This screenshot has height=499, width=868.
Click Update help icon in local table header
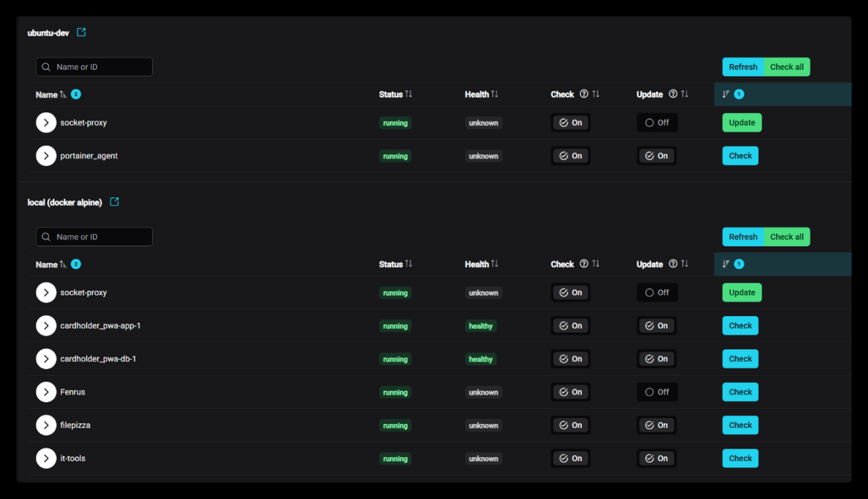click(x=673, y=264)
